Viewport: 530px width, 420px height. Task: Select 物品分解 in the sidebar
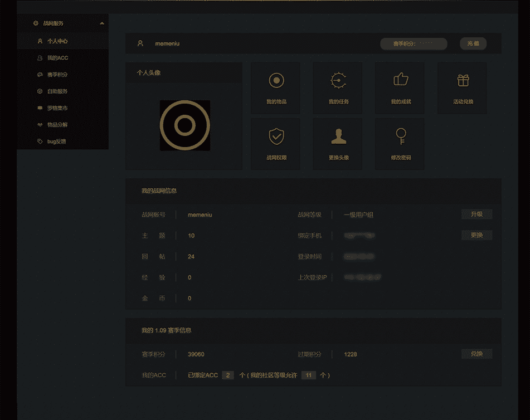click(x=57, y=125)
